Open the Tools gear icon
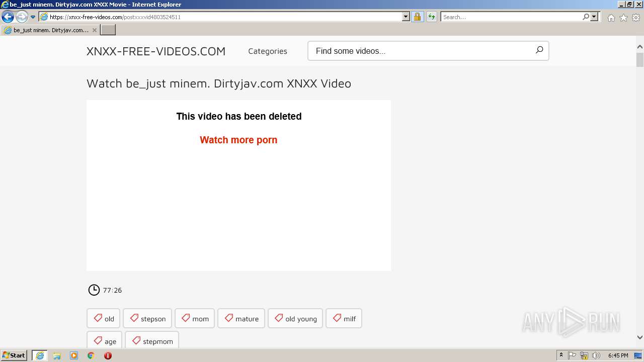 (x=636, y=18)
